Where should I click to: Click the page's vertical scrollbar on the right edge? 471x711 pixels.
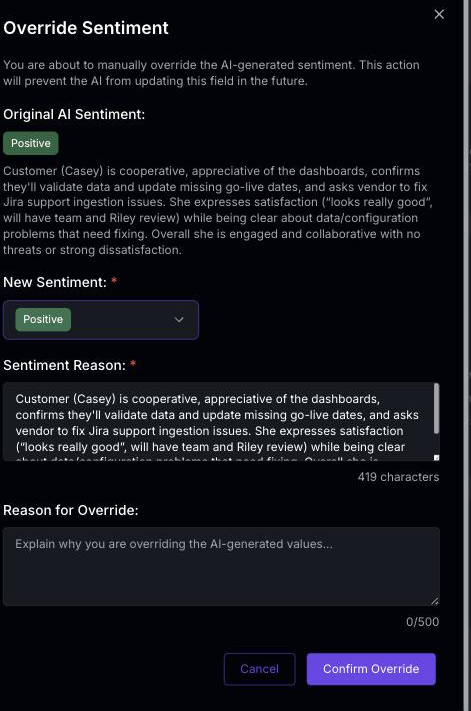point(466,356)
